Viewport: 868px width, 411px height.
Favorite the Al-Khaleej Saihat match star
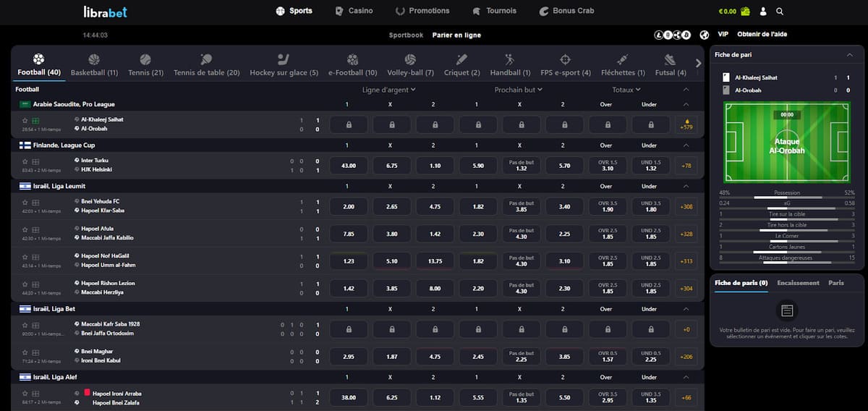pos(25,121)
